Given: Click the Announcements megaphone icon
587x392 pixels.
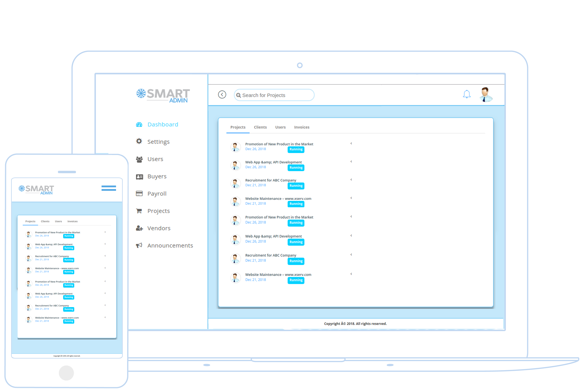Looking at the screenshot, I should pos(139,245).
